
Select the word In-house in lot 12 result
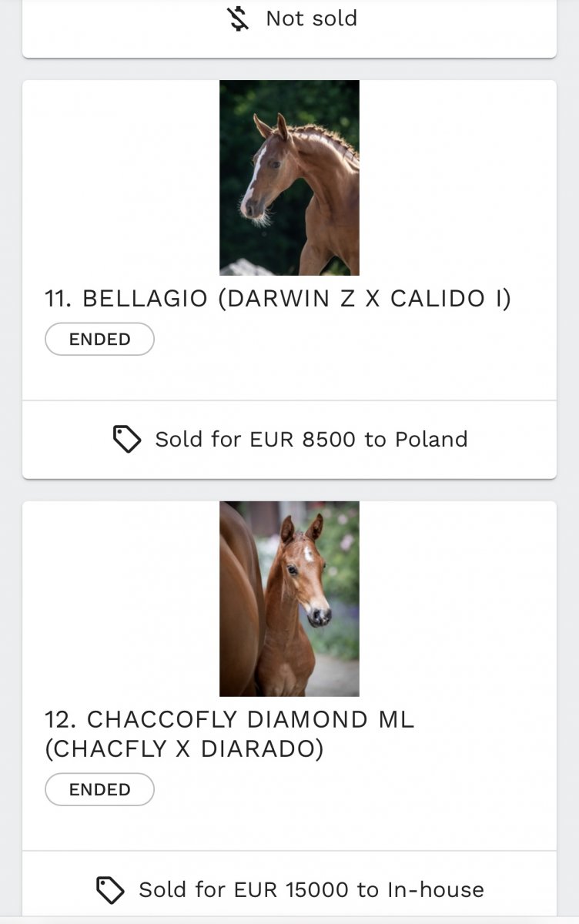(x=435, y=890)
